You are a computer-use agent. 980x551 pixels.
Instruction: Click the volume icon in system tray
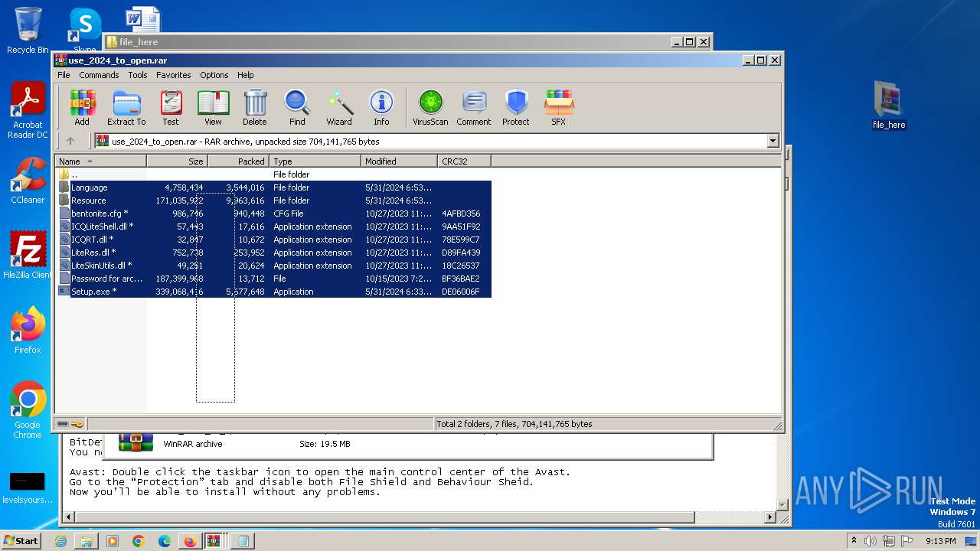click(870, 541)
